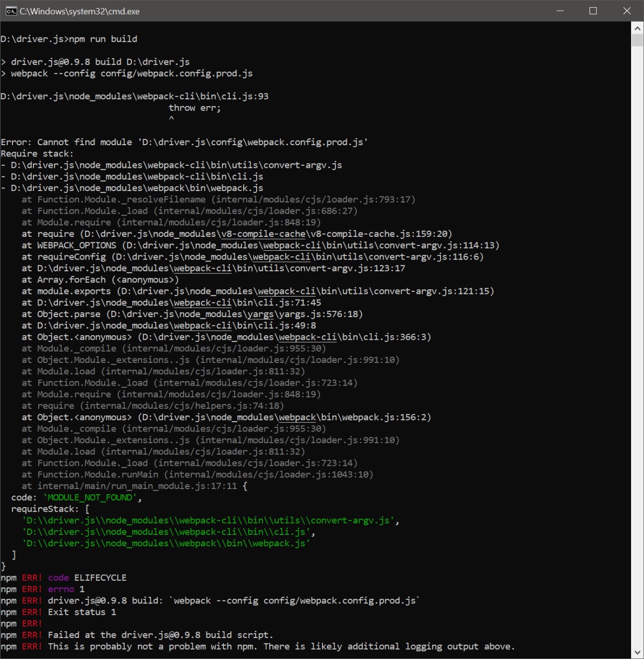Click the 'webpack.js:156:2' stack line
Screen dimensions: 644x659
(x=226, y=417)
